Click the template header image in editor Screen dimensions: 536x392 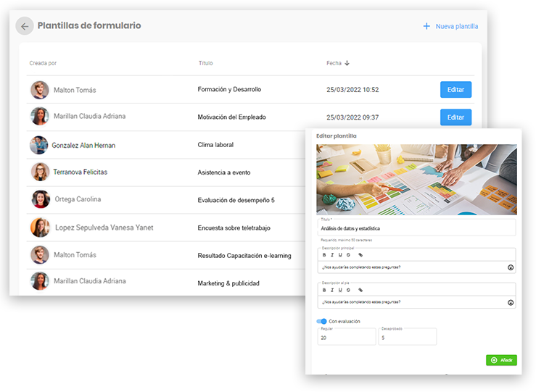(x=416, y=179)
